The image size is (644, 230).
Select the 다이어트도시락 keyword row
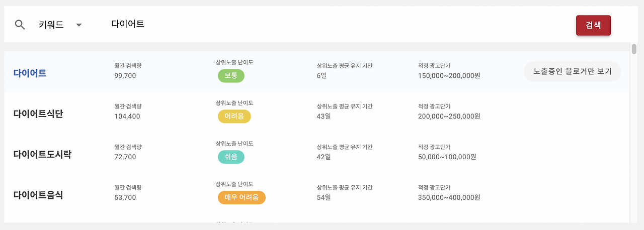coord(317,153)
